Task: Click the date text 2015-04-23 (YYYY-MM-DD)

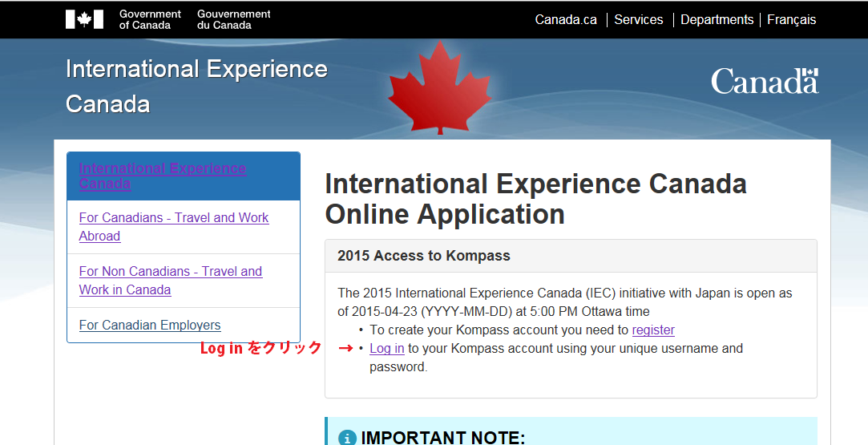Action: 432,311
